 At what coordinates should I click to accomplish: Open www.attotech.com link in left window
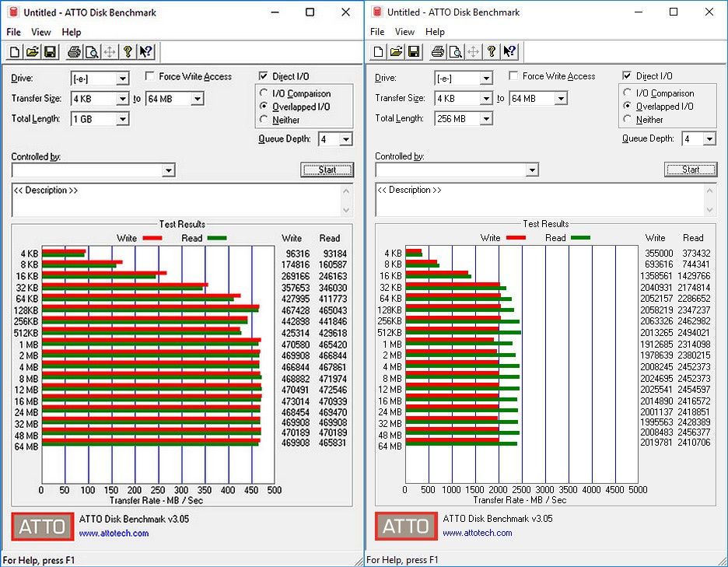(x=114, y=533)
